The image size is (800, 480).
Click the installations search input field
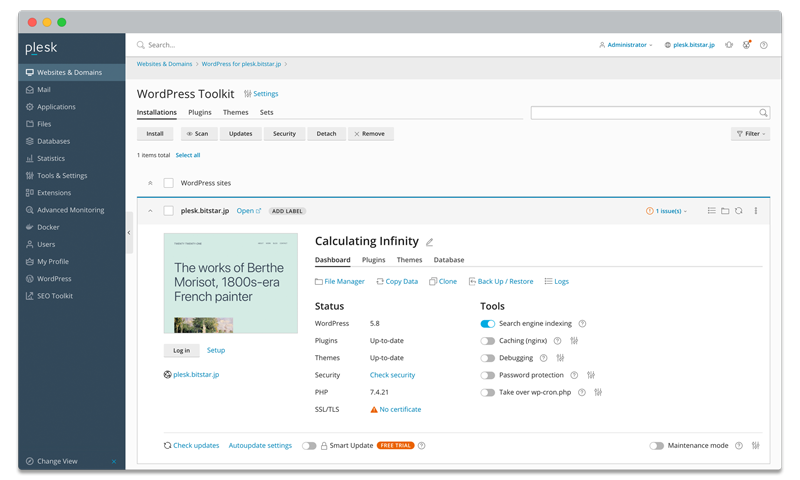coord(650,113)
